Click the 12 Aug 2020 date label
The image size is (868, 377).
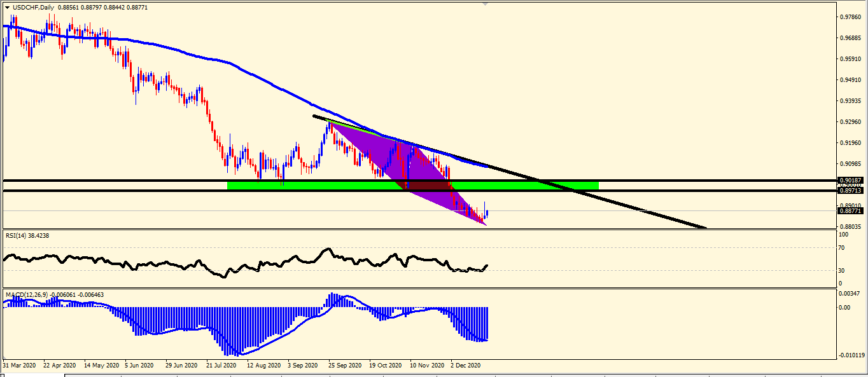[263, 366]
